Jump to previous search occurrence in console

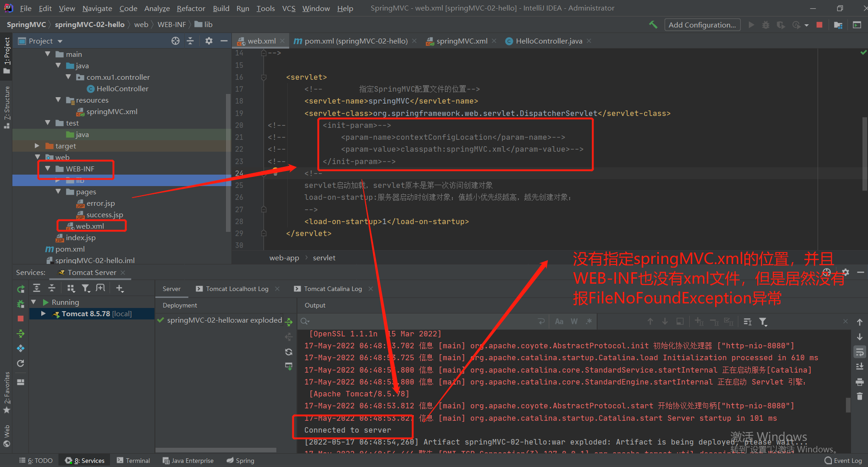650,322
